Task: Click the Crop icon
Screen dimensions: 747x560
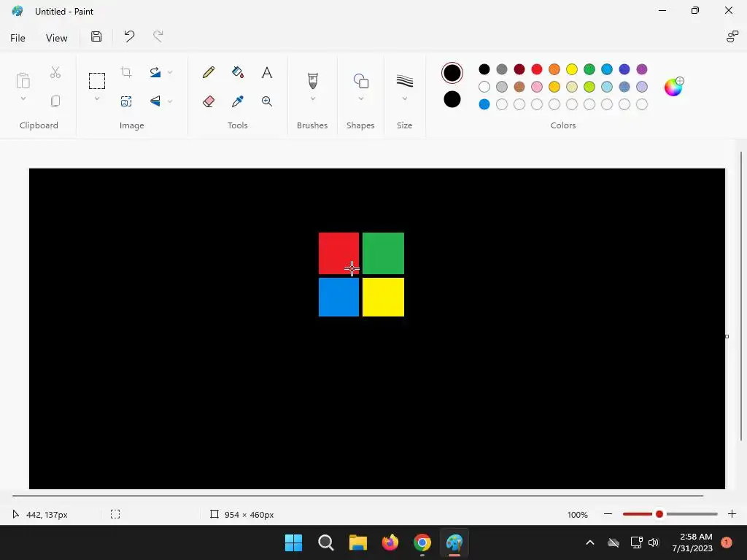Action: [126, 72]
